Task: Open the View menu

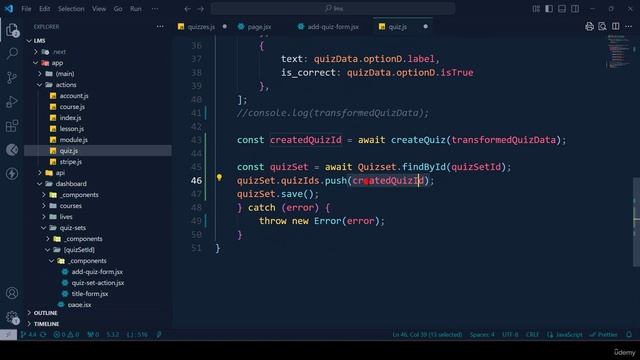Action: [x=99, y=9]
